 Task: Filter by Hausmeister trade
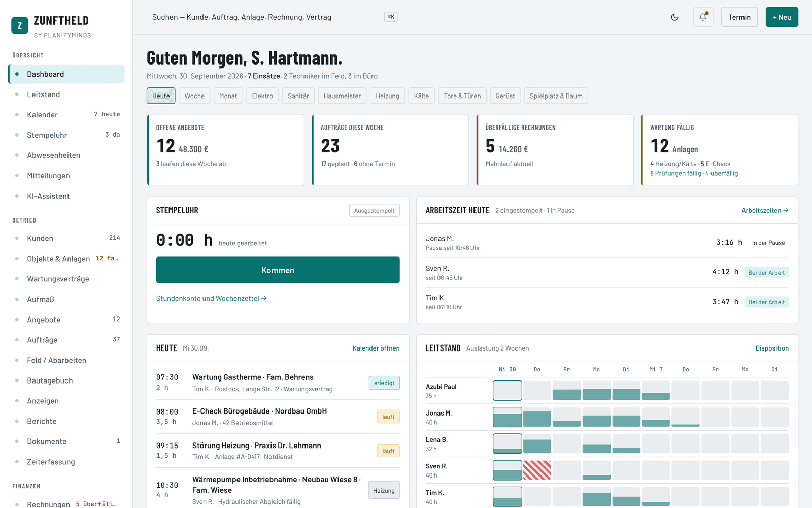[x=342, y=96]
